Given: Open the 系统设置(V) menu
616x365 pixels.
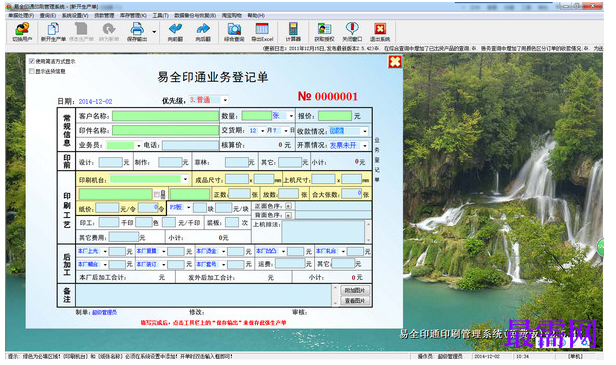Looking at the screenshot, I should 75,15.
